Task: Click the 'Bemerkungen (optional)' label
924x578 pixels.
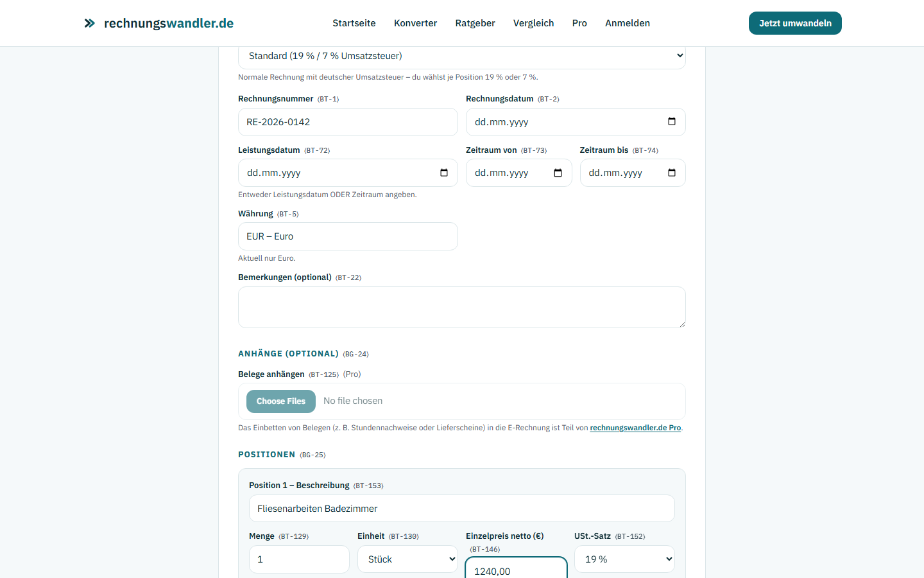Action: [x=285, y=277]
